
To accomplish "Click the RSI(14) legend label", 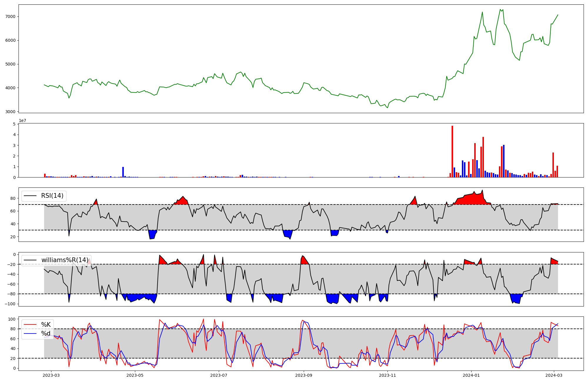I will click(x=52, y=196).
